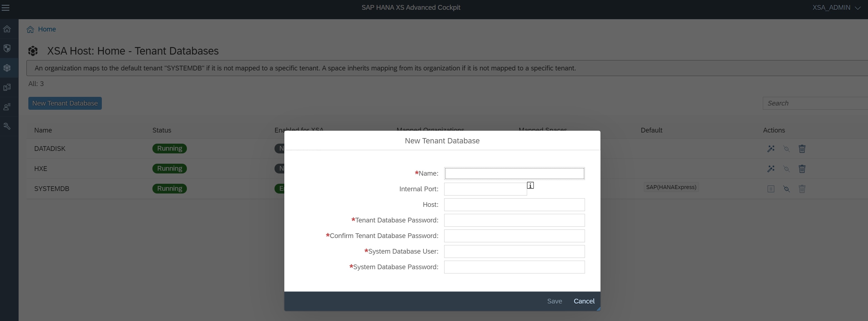Screen dimensions: 868x321
Task: Open the fourth sidebar icon below Tenant Databases
Action: point(7,87)
